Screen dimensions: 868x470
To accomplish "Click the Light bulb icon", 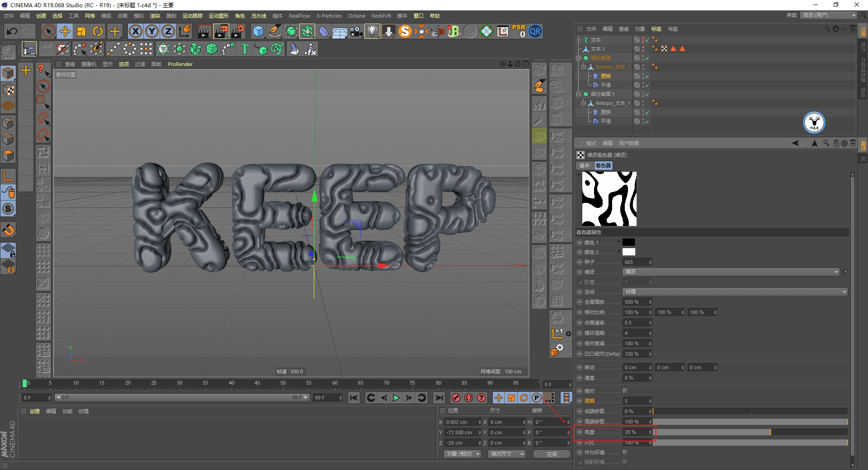I will [x=372, y=32].
